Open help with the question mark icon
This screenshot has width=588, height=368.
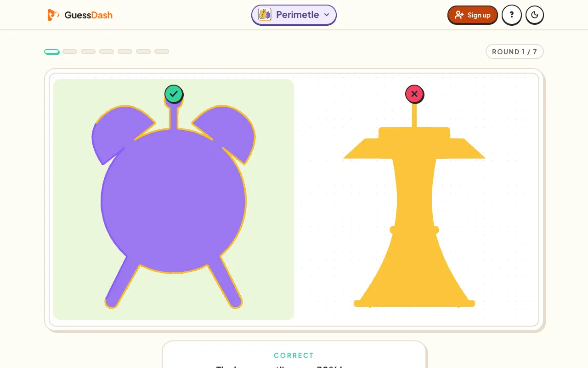click(512, 15)
